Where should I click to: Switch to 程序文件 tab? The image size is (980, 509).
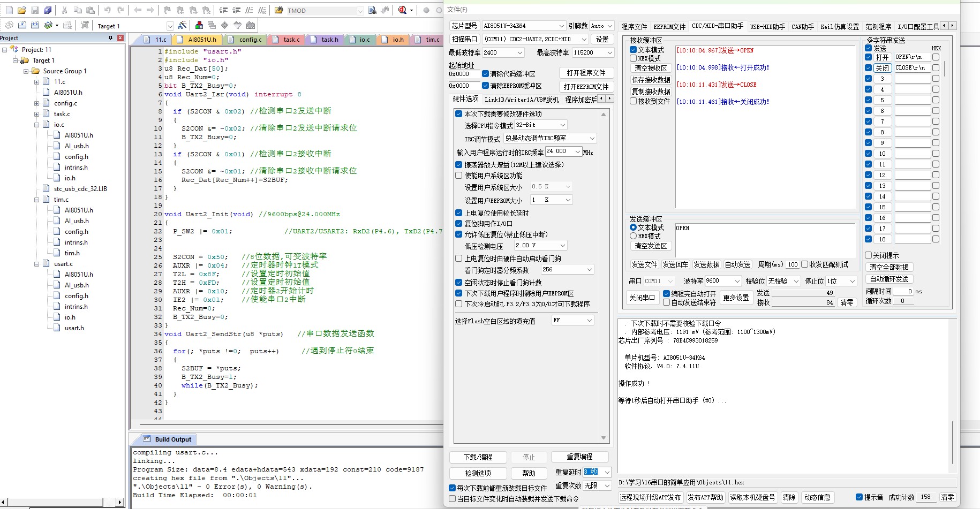tap(634, 26)
